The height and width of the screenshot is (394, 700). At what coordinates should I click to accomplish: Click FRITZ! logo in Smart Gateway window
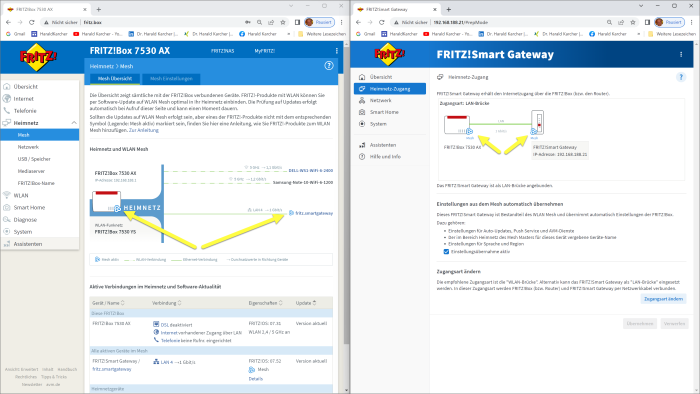(x=389, y=55)
